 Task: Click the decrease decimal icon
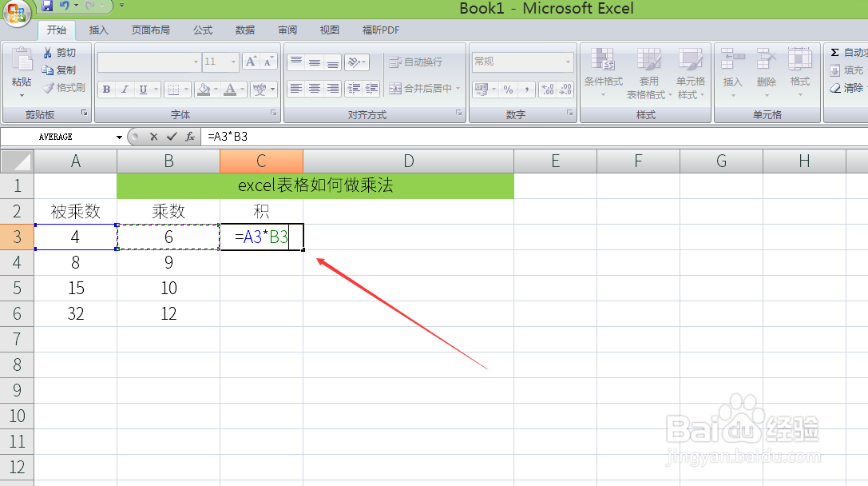pyautogui.click(x=565, y=89)
